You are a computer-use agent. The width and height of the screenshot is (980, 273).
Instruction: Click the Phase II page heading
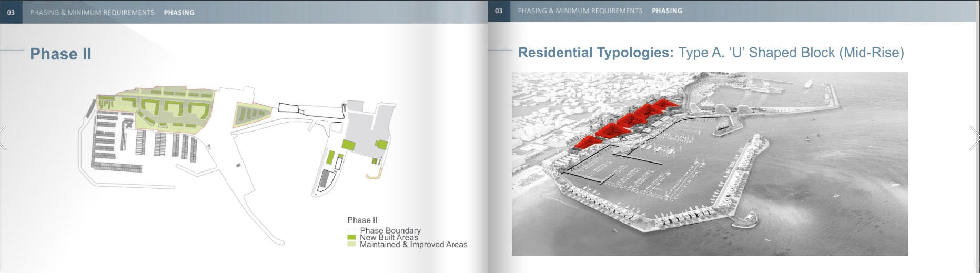point(60,54)
